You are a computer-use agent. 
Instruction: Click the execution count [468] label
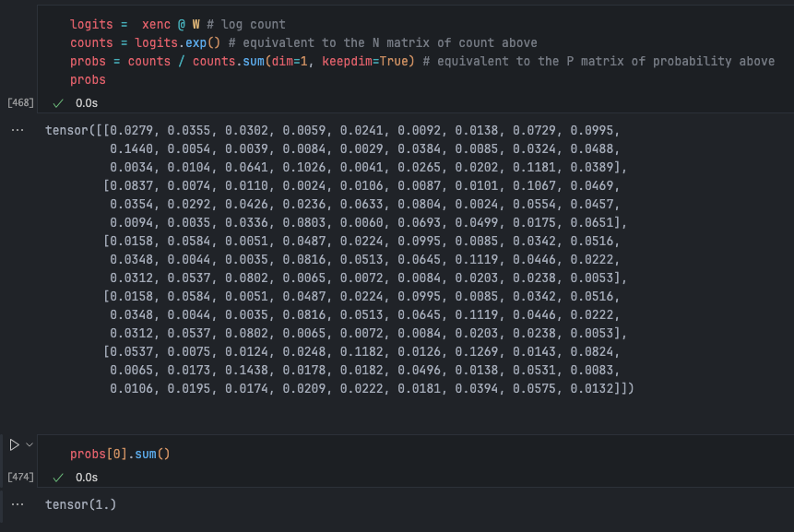pyautogui.click(x=20, y=102)
